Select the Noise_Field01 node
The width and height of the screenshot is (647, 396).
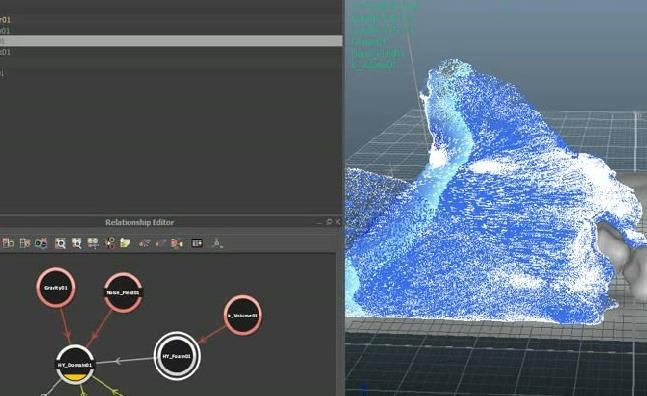123,292
